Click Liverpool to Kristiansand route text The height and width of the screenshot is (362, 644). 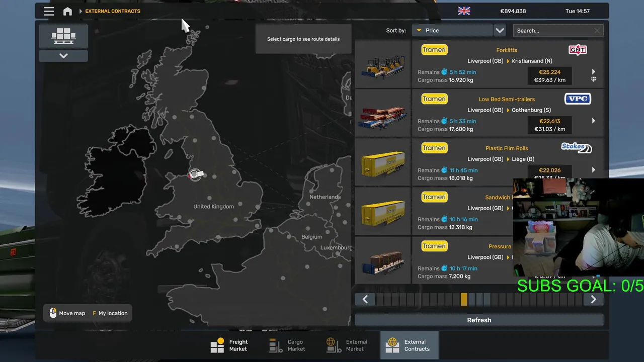point(510,61)
